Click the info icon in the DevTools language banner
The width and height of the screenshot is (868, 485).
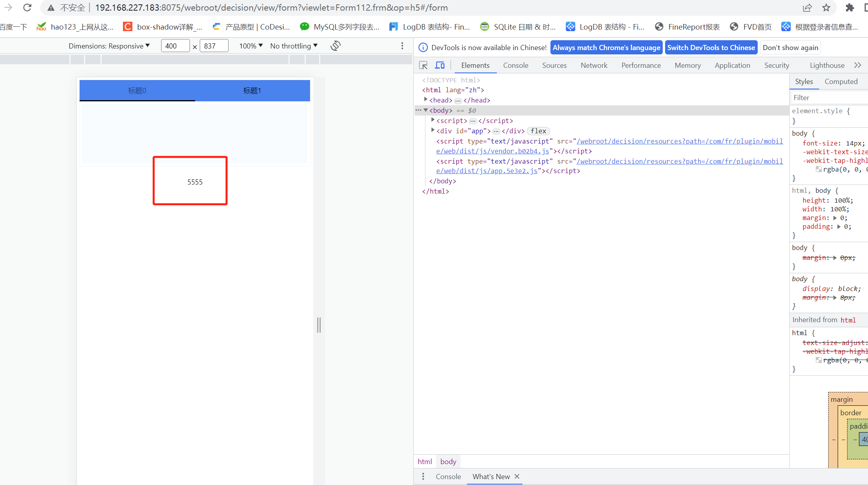click(423, 47)
